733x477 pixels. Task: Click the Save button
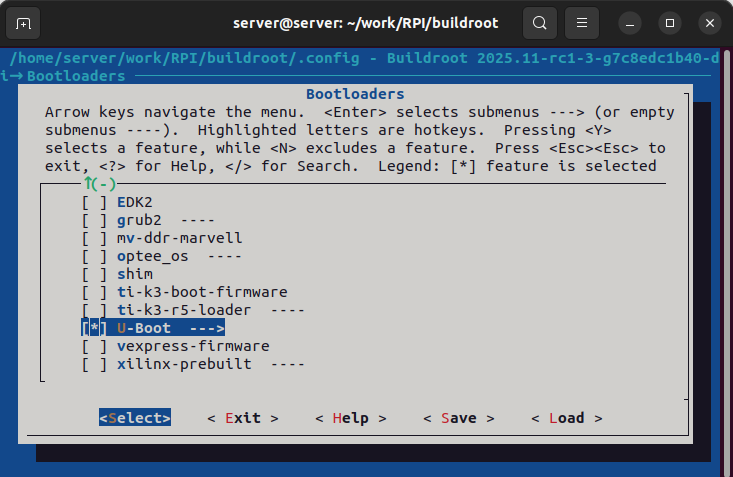point(459,418)
